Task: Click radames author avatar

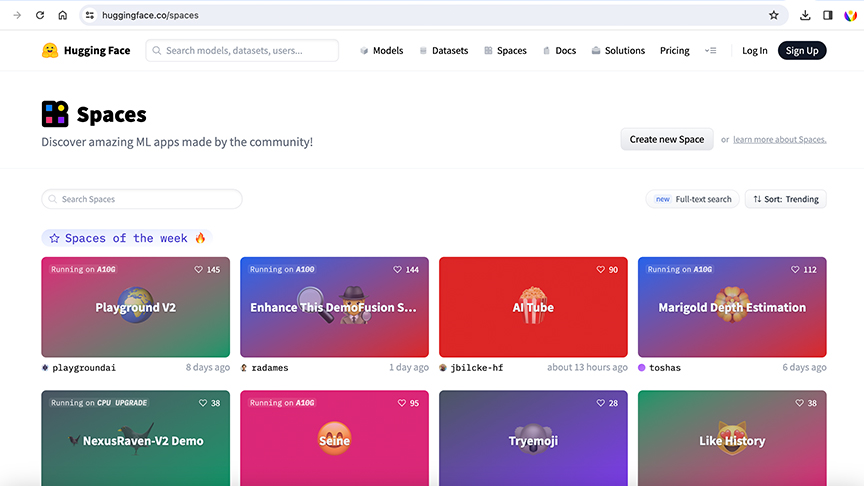Action: [x=244, y=368]
